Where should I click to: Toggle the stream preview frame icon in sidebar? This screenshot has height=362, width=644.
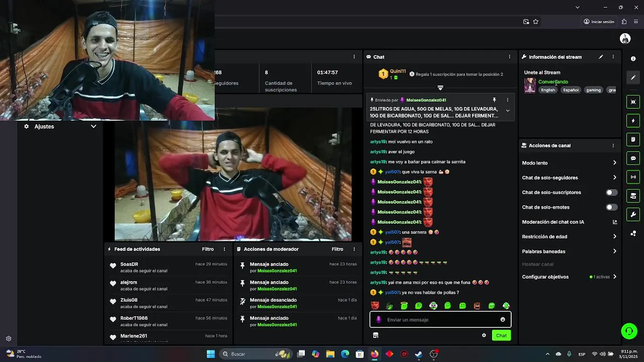click(633, 102)
